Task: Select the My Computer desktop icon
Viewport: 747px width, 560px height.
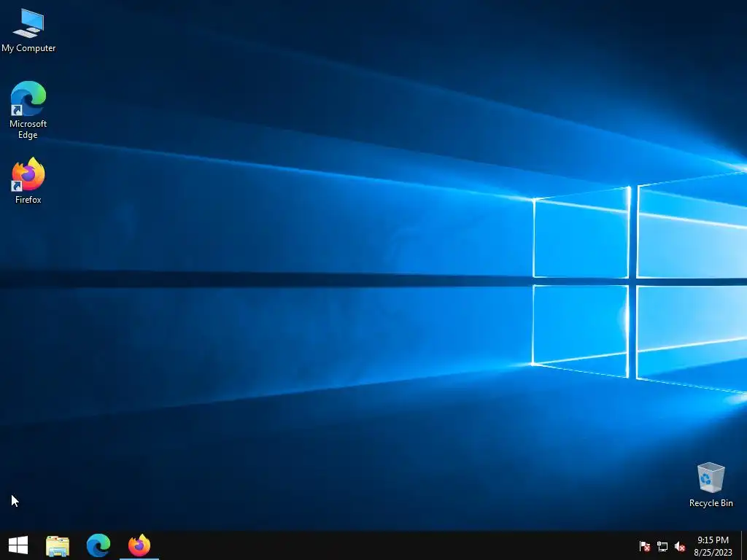Action: (28, 31)
